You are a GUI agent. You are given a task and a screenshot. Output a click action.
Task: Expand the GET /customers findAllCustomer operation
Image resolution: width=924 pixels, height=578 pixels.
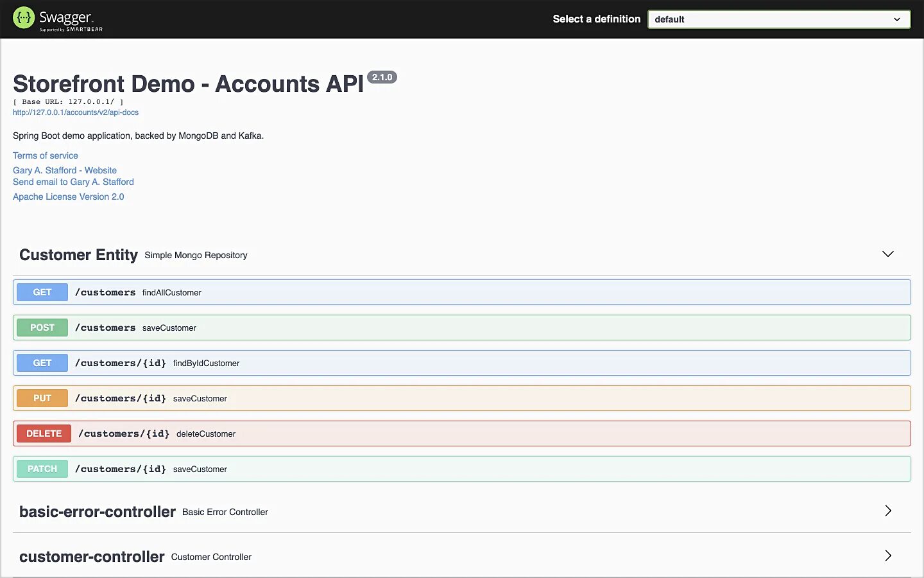click(x=462, y=292)
